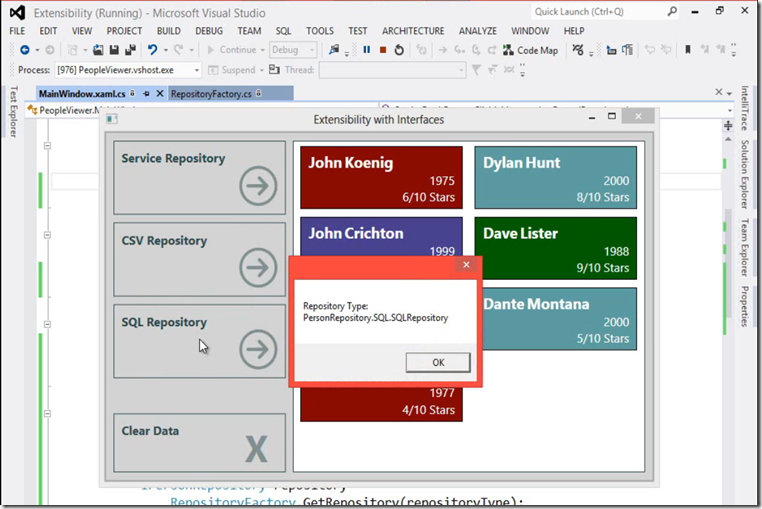This screenshot has width=762, height=509.
Task: Click the Save All icon
Action: pos(130,50)
